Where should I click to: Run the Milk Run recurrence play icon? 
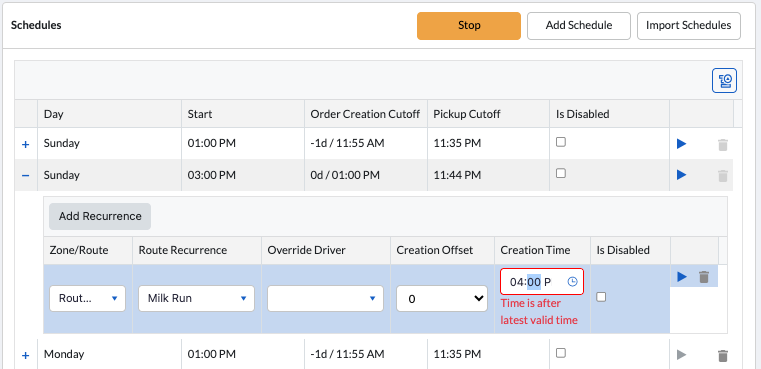tap(682, 277)
